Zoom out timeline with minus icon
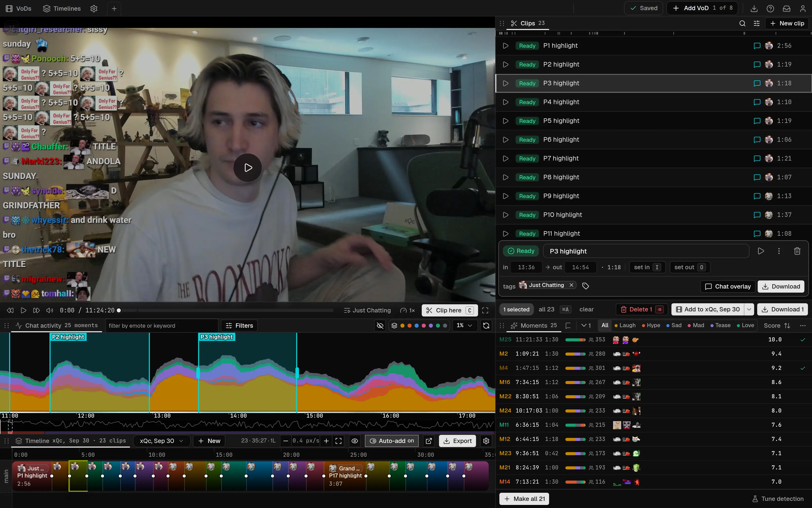 (x=285, y=441)
